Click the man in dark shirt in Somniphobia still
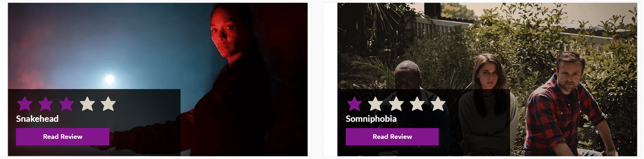Image resolution: width=644 pixels, height=159 pixels. (x=411, y=104)
